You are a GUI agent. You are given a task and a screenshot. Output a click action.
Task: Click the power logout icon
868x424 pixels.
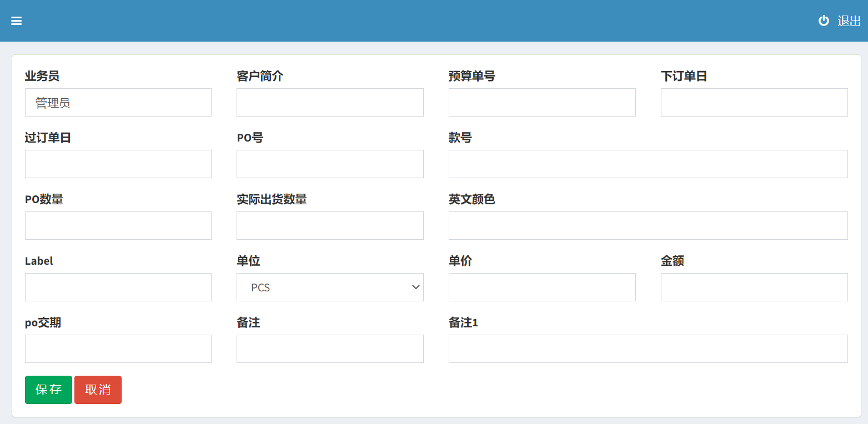click(x=824, y=21)
